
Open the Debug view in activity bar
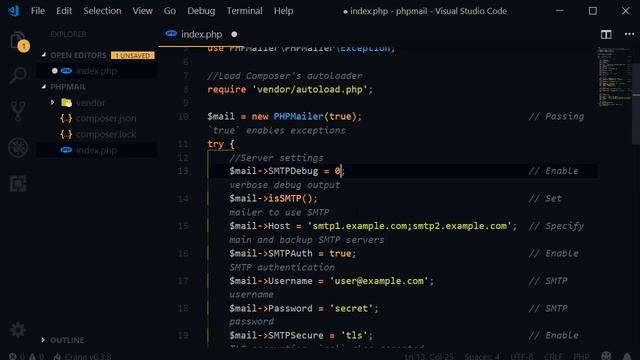[18, 147]
